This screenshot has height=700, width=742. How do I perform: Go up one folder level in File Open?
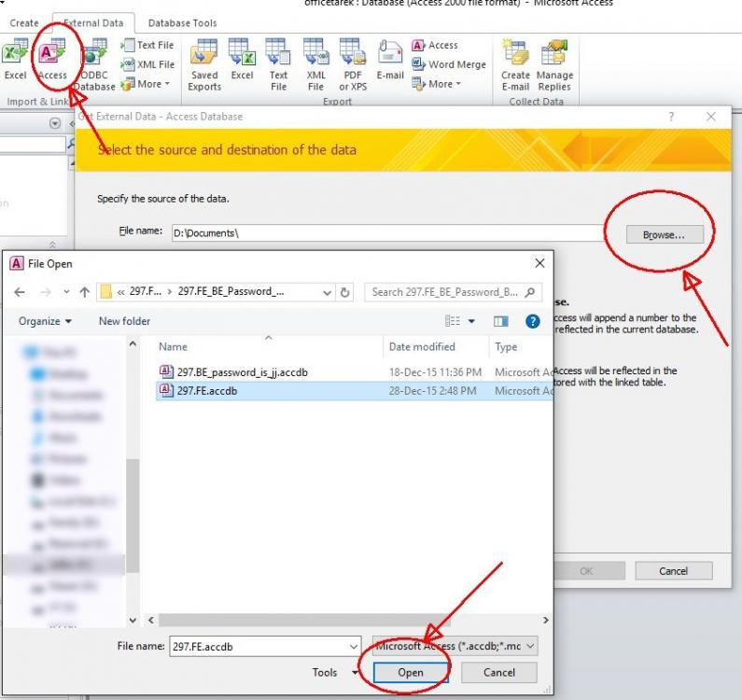[x=84, y=292]
